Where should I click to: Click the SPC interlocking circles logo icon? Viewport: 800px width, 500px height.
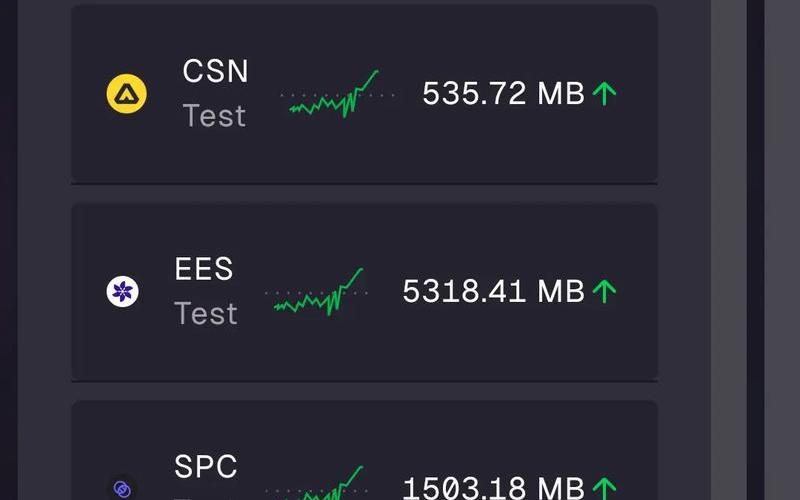click(122, 489)
